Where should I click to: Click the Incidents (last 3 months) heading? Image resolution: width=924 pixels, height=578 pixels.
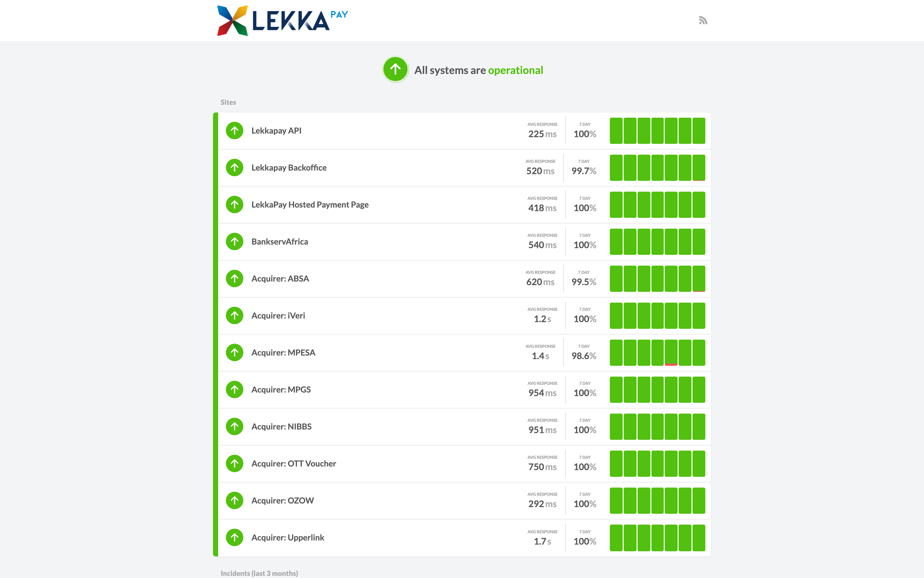259,573
